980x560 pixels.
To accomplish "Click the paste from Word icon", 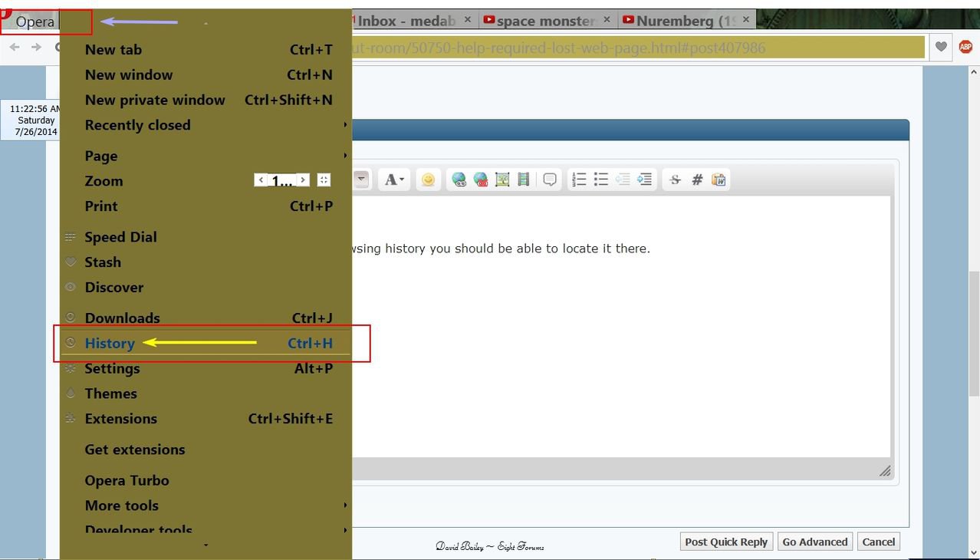I will tap(719, 180).
